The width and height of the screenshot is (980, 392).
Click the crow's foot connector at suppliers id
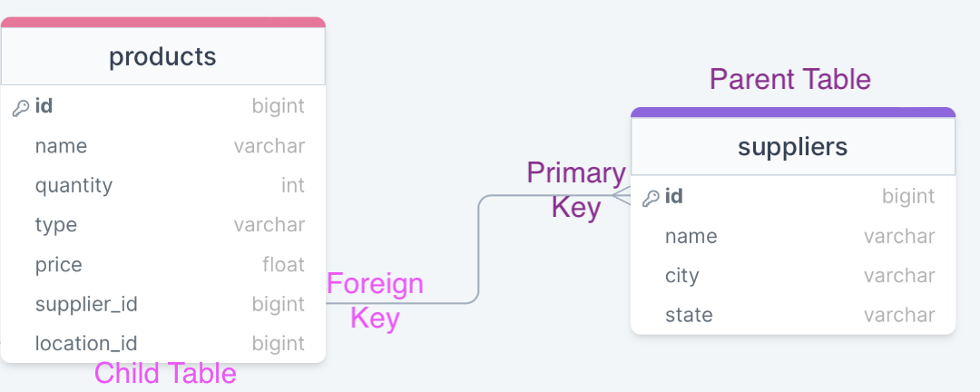click(622, 196)
